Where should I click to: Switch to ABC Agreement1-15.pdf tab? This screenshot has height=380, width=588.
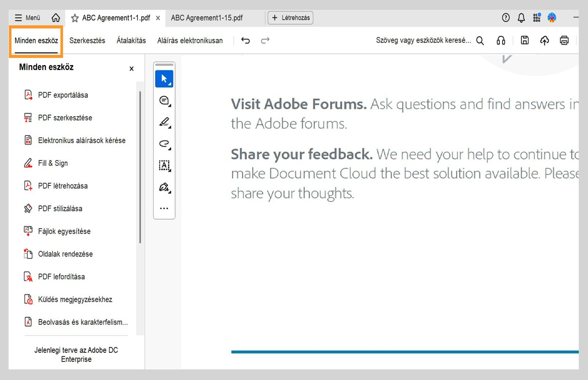click(x=207, y=18)
